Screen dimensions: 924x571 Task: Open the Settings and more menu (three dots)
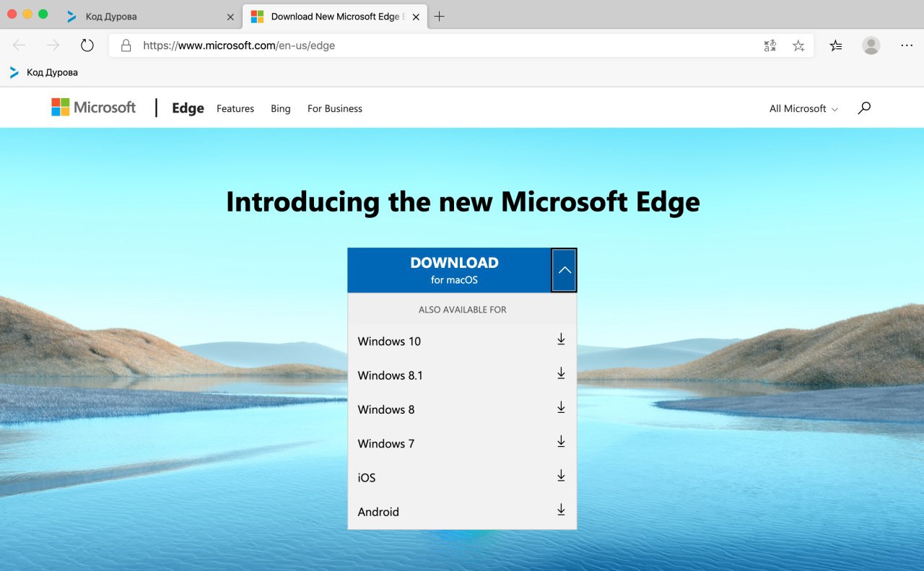pos(907,45)
